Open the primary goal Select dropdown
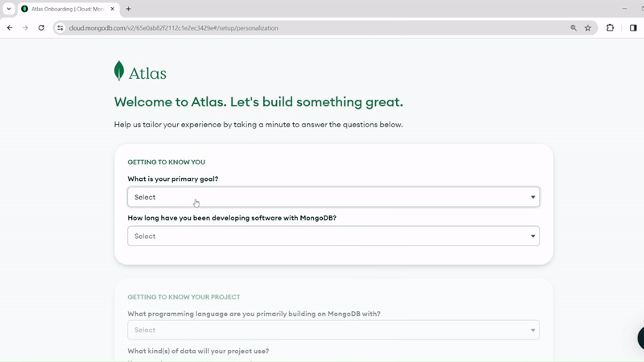 pyautogui.click(x=333, y=197)
